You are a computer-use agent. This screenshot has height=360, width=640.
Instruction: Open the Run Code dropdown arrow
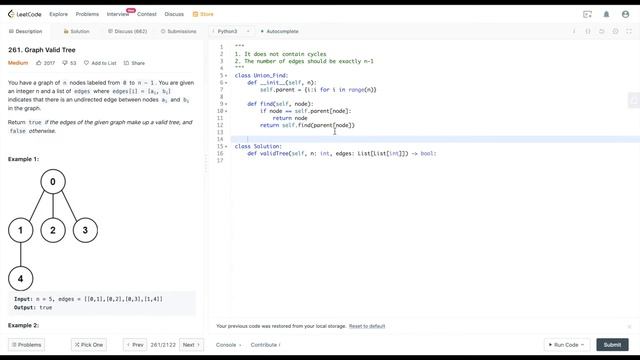tap(582, 345)
